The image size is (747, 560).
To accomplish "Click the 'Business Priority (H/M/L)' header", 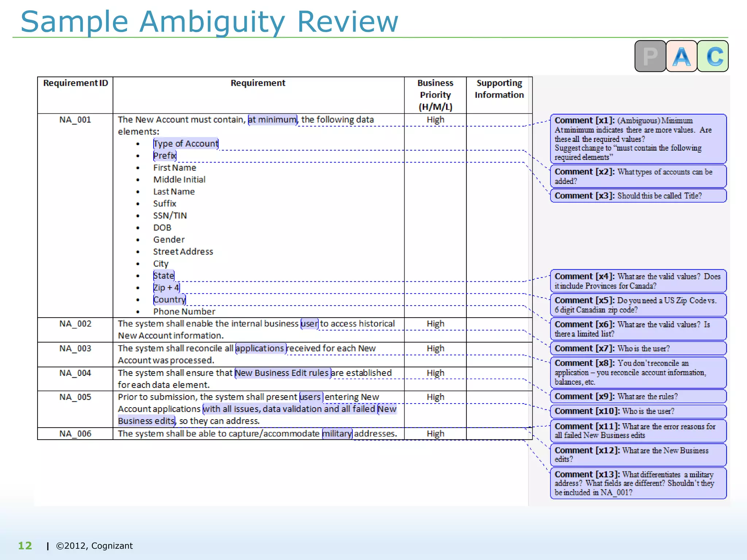I will pyautogui.click(x=436, y=95).
